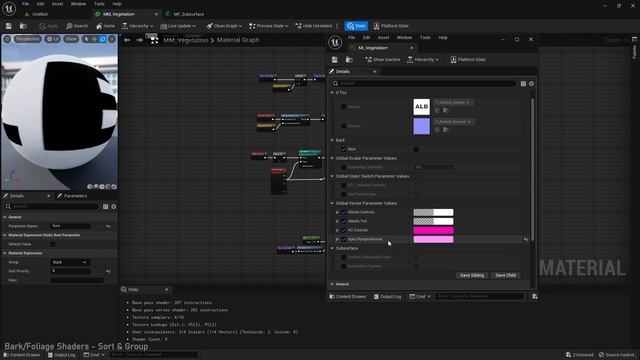Click the instance Details table view icon
Viewport: 640px width, 360px height.
(523, 84)
